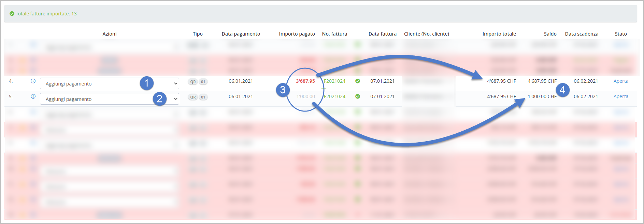Click the checkmark icon beside Totale fatture importate
The height and width of the screenshot is (224, 644).
pyautogui.click(x=12, y=14)
